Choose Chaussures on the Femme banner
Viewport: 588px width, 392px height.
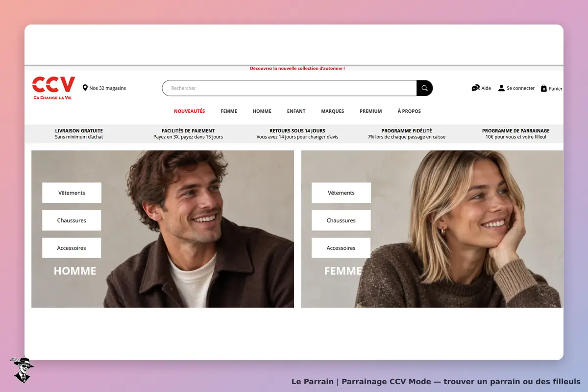[341, 220]
